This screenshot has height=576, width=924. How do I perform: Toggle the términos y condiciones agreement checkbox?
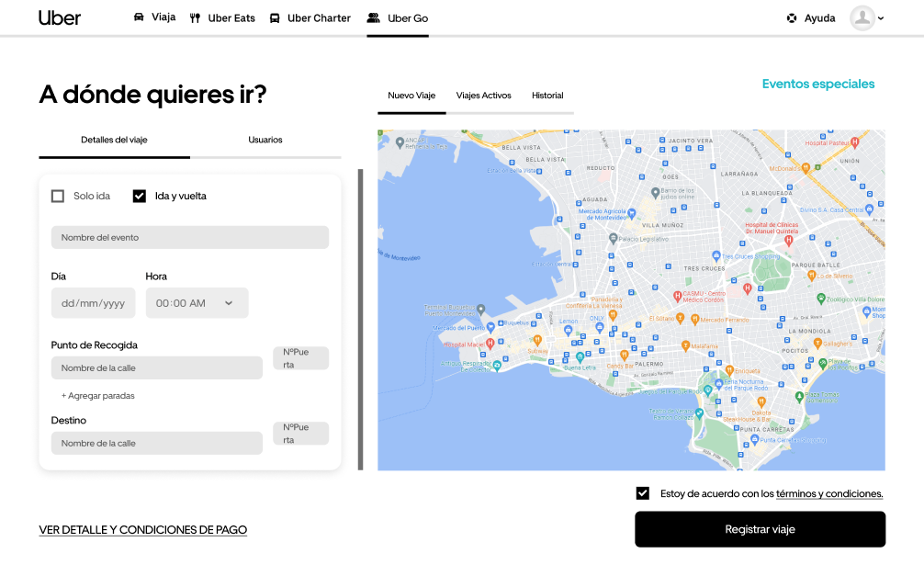[643, 493]
